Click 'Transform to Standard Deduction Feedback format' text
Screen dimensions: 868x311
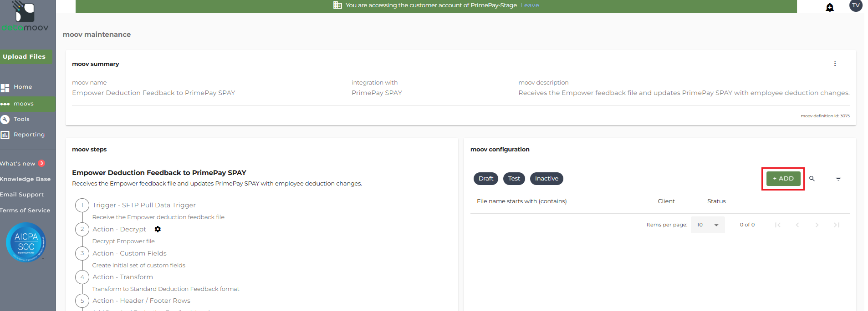(x=165, y=289)
